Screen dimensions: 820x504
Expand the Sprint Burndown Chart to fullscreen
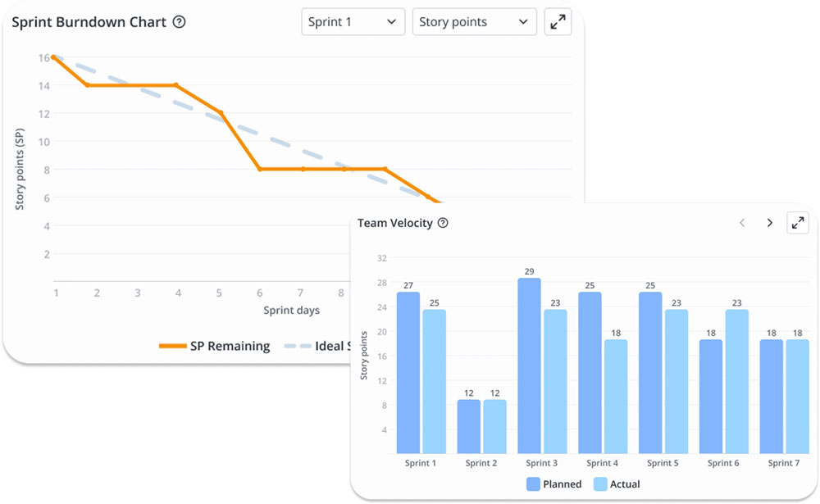(x=558, y=22)
